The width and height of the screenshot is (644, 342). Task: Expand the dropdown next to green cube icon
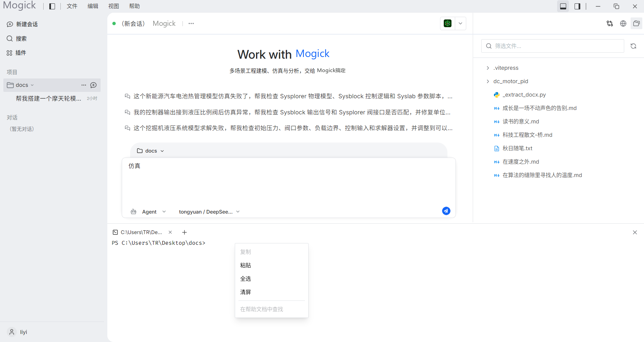[461, 23]
